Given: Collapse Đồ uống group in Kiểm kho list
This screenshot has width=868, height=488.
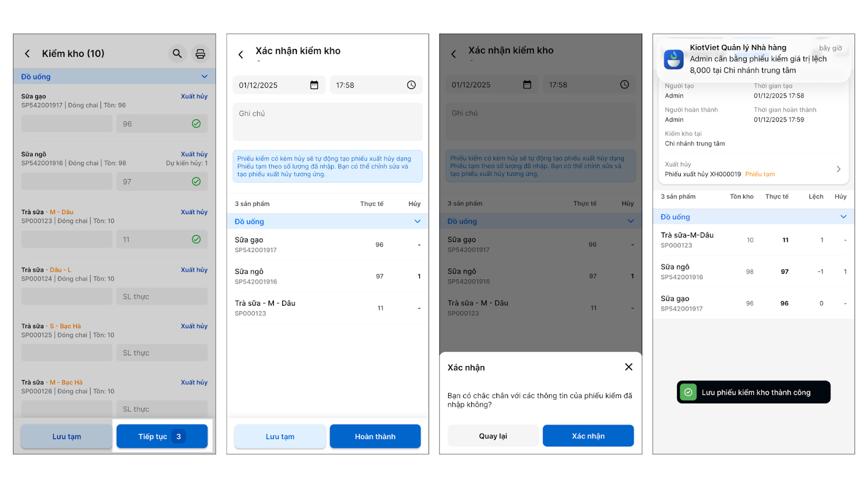Looking at the screenshot, I should (205, 76).
